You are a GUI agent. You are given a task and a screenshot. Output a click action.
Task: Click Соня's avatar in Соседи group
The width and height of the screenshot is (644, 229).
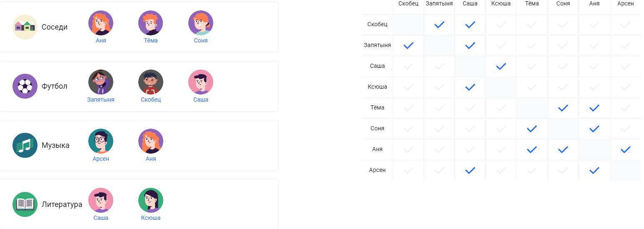coord(201,23)
